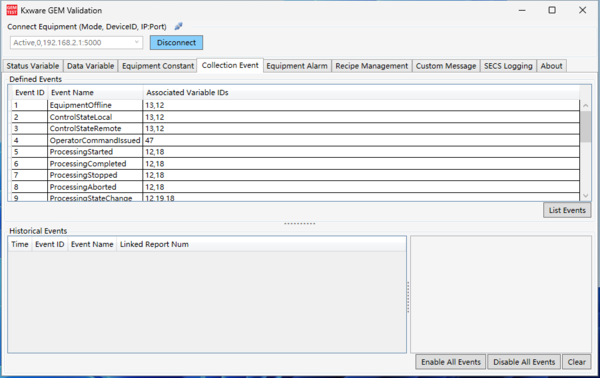The width and height of the screenshot is (600, 378).
Task: Switch to the Status Variable tab
Action: click(33, 66)
